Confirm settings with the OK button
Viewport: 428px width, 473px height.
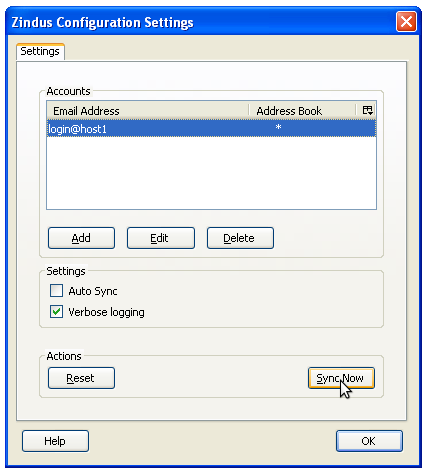(369, 441)
